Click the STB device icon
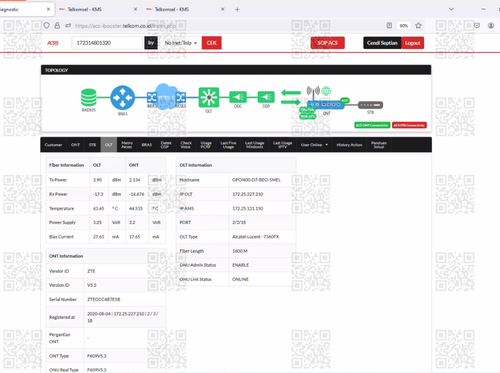Viewport: 500px width, 373px height. (370, 105)
